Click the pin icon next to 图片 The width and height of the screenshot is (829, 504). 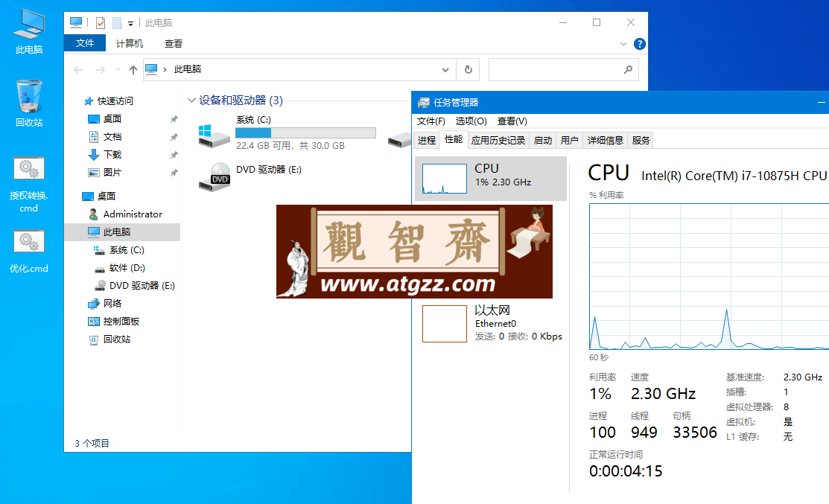pyautogui.click(x=174, y=173)
